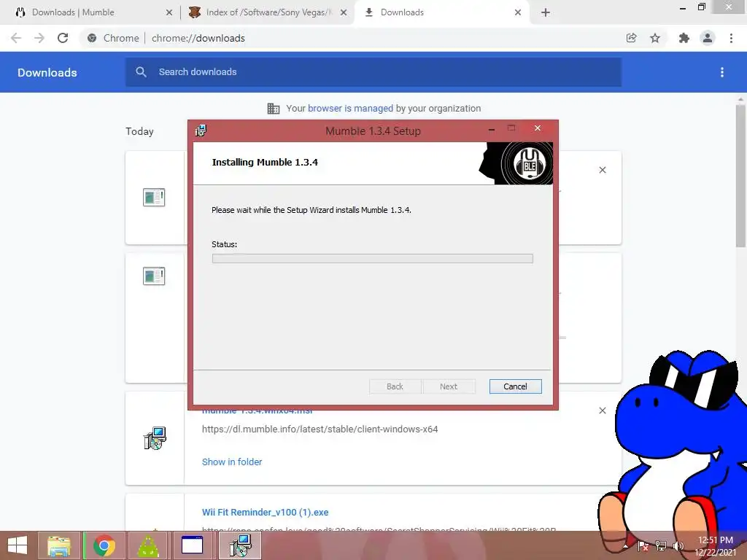747x560 pixels.
Task: Go back in Chrome
Action: [x=16, y=38]
